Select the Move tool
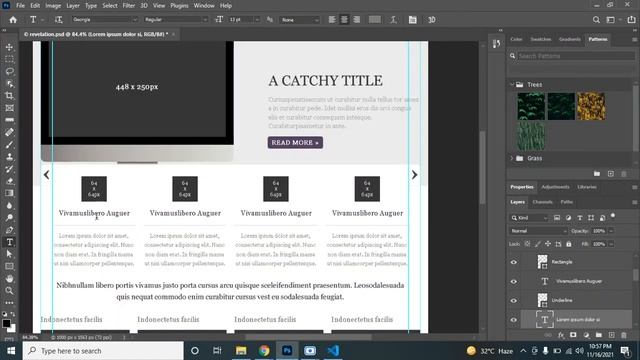 (9, 47)
